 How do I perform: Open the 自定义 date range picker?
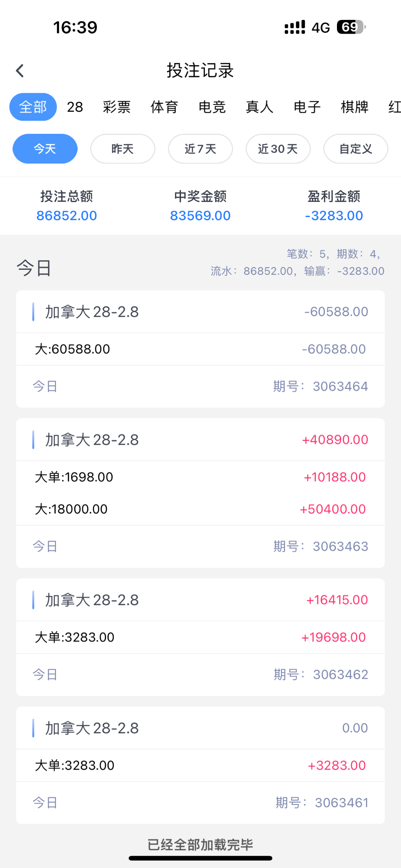click(x=356, y=149)
